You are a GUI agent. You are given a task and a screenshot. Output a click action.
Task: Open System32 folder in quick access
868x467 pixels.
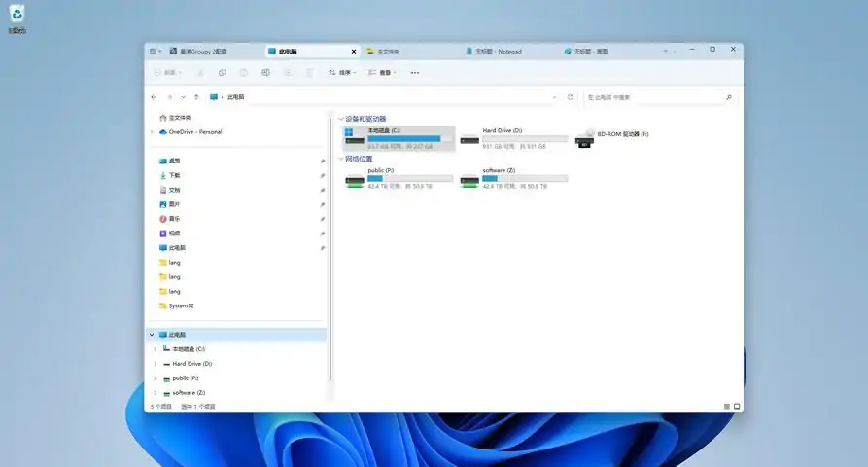pyautogui.click(x=182, y=305)
